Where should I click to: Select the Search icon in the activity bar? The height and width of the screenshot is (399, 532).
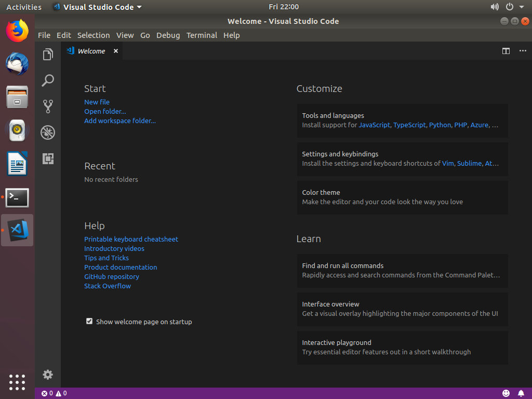48,81
